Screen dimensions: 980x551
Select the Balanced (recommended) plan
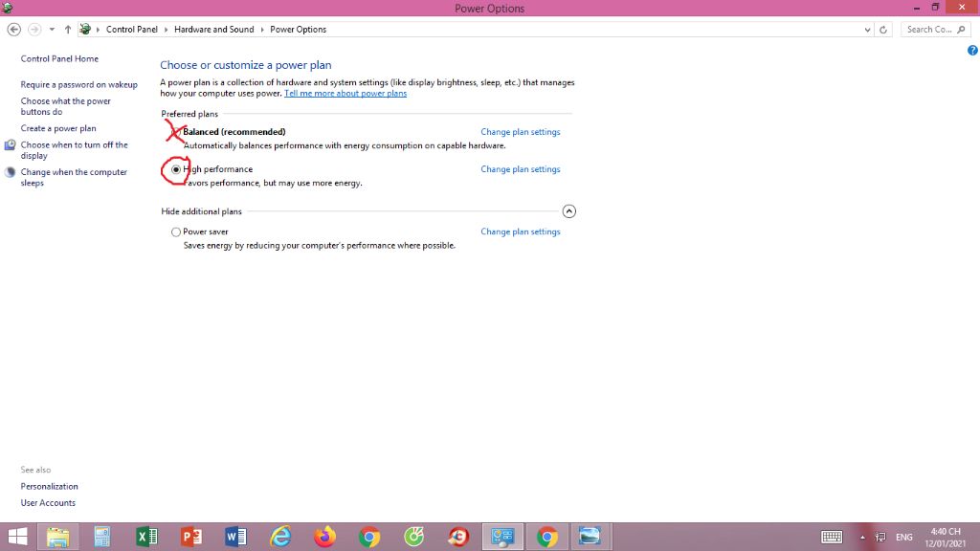pyautogui.click(x=176, y=132)
